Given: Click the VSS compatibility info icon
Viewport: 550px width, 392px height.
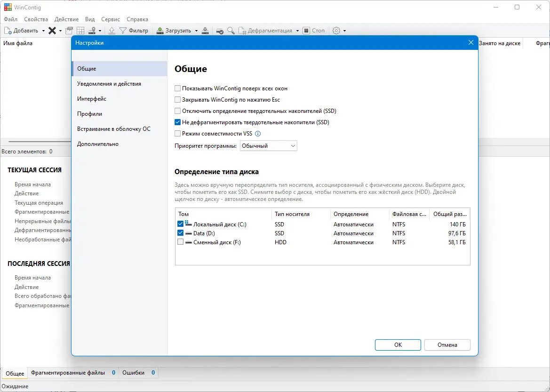Looking at the screenshot, I should [258, 134].
